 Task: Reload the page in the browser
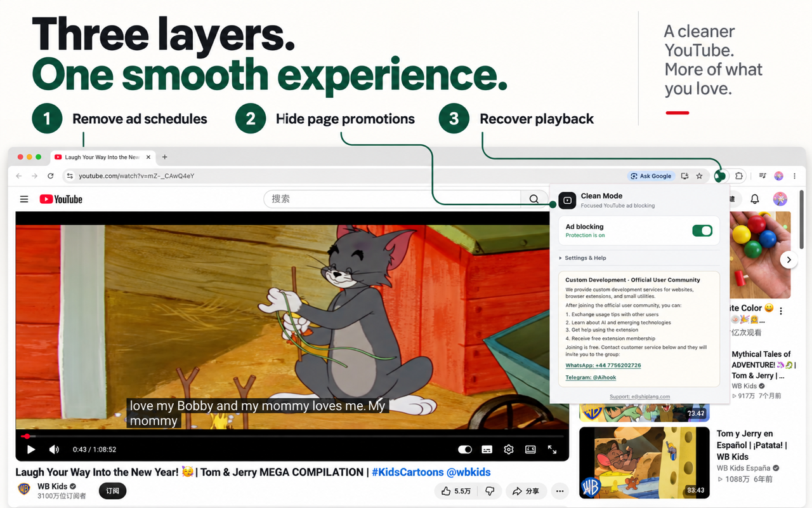[x=51, y=176]
